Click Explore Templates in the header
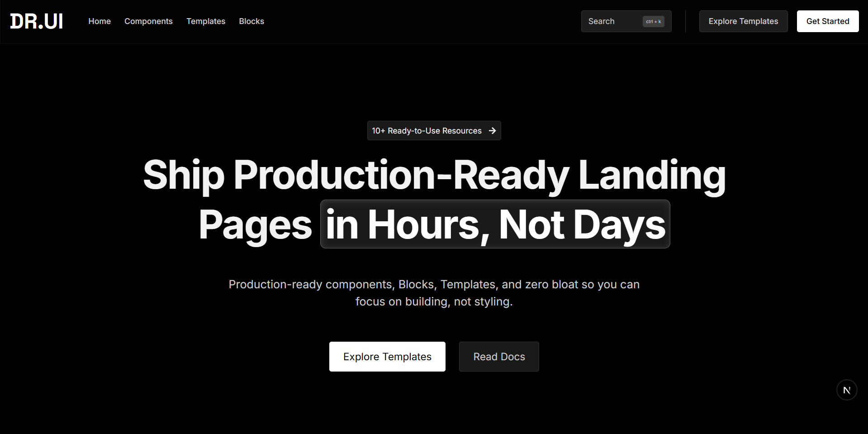This screenshot has height=434, width=868. 743,21
